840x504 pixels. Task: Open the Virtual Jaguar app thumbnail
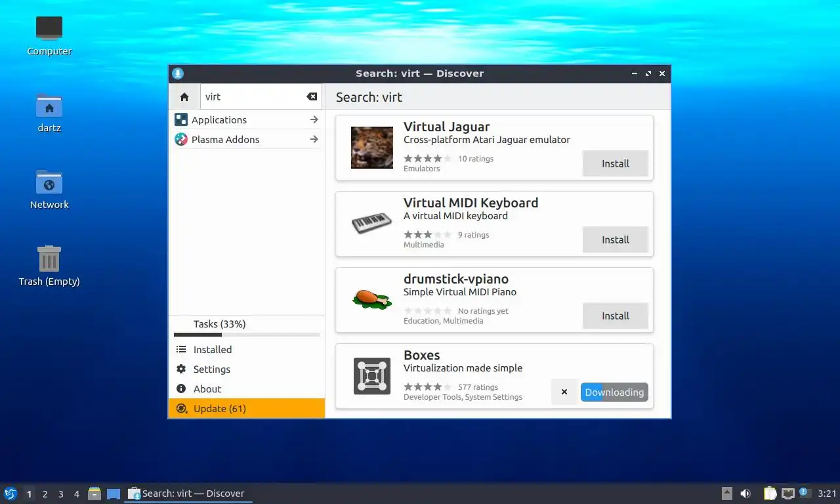pyautogui.click(x=372, y=148)
